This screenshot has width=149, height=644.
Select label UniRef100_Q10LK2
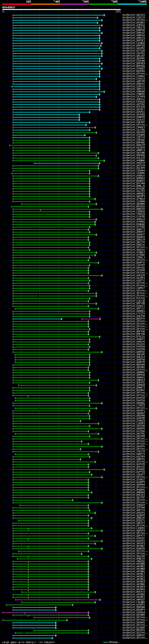[x=133, y=120]
